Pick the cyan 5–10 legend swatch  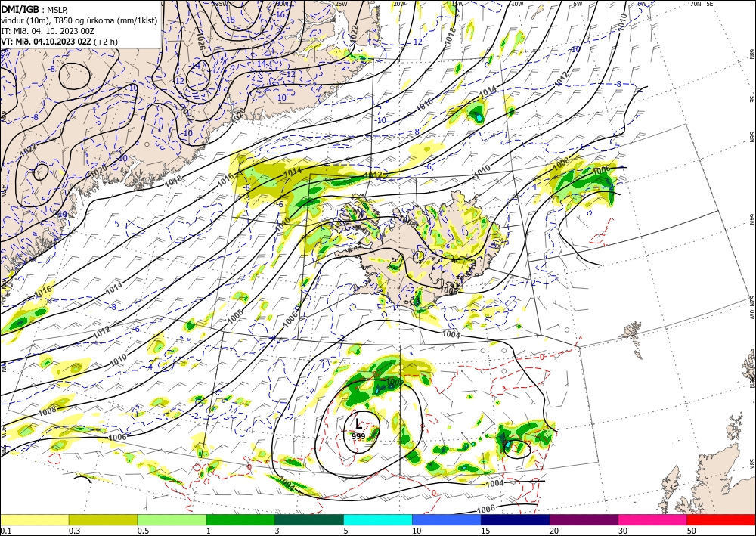[x=378, y=519]
